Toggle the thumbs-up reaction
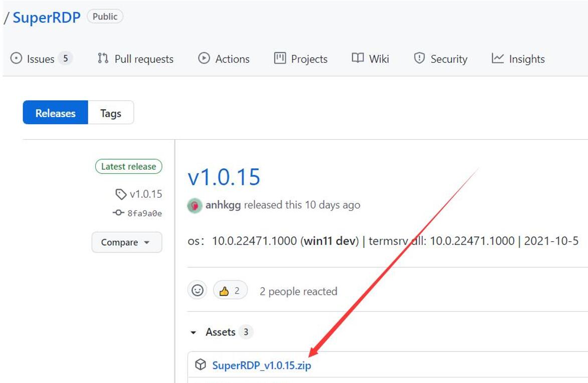 pyautogui.click(x=230, y=290)
